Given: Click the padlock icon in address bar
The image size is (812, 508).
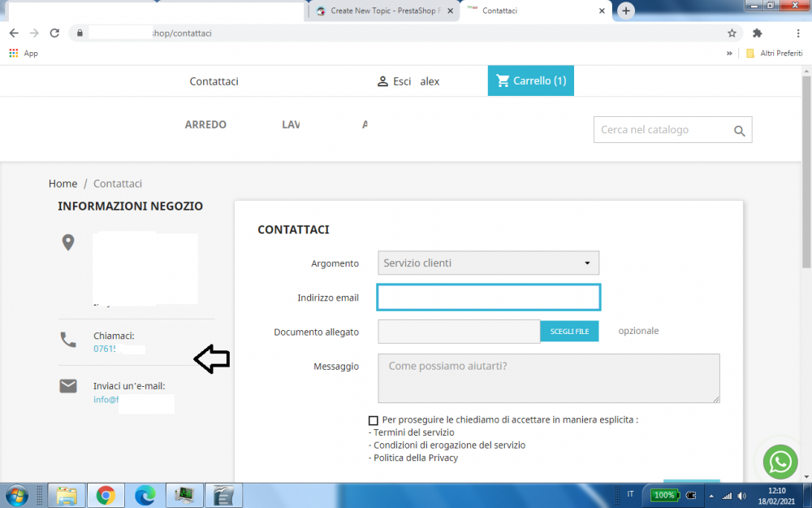Looking at the screenshot, I should (80, 33).
